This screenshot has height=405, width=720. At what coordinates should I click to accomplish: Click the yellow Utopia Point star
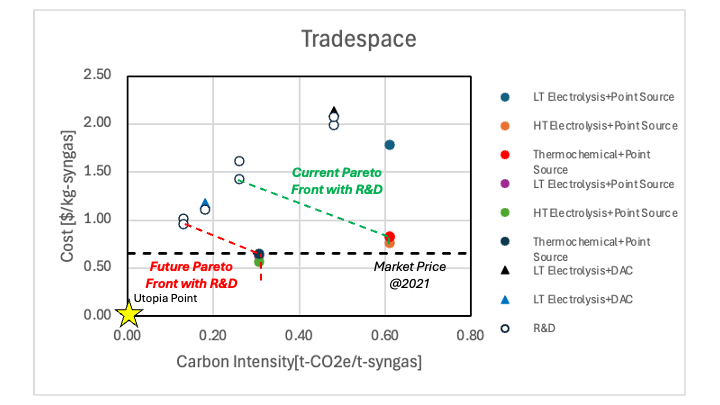129,314
